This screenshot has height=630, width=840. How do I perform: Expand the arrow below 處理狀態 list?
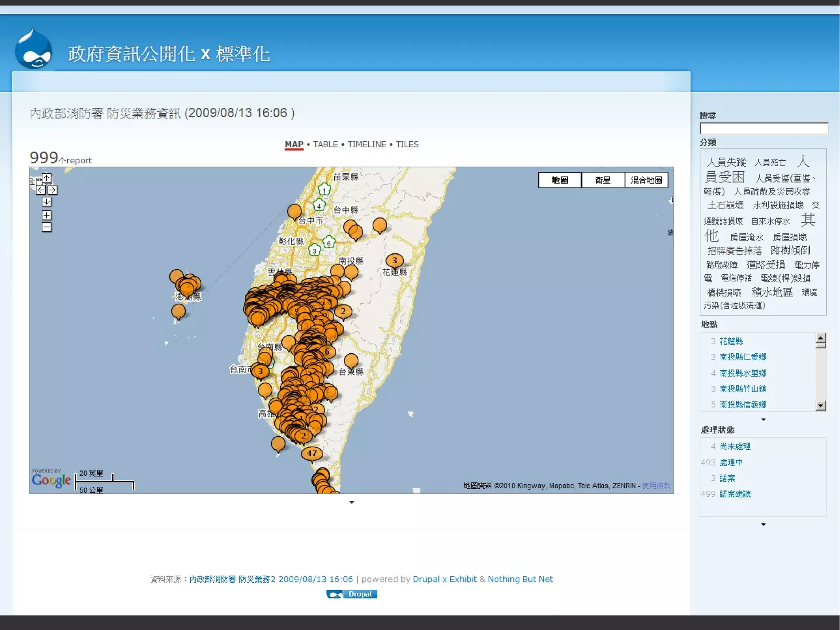click(x=763, y=525)
